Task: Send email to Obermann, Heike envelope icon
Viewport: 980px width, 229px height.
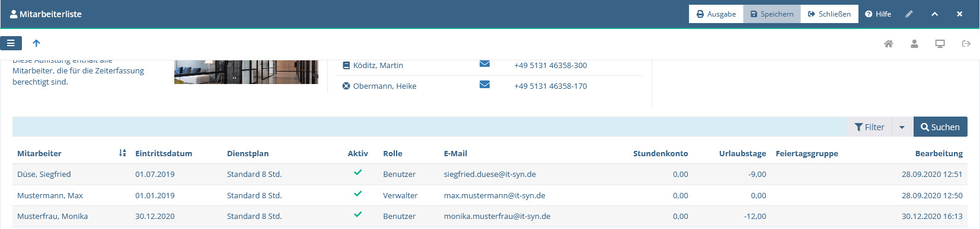Action: coord(484,85)
